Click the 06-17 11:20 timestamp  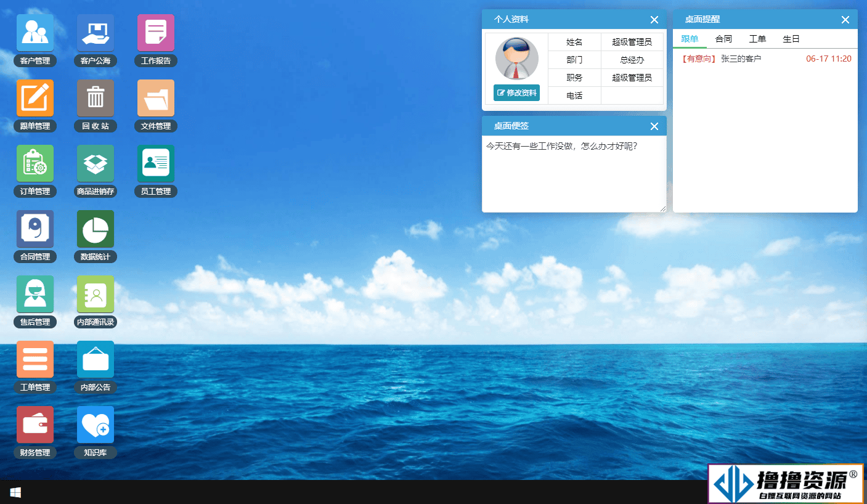coord(829,59)
